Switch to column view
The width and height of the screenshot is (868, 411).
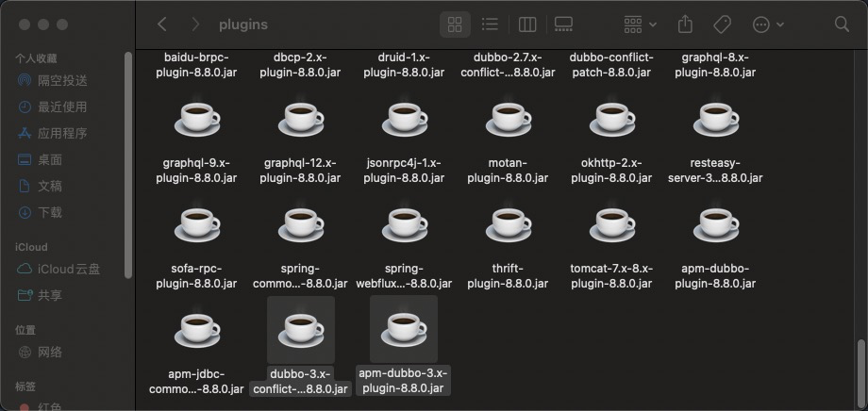click(527, 25)
